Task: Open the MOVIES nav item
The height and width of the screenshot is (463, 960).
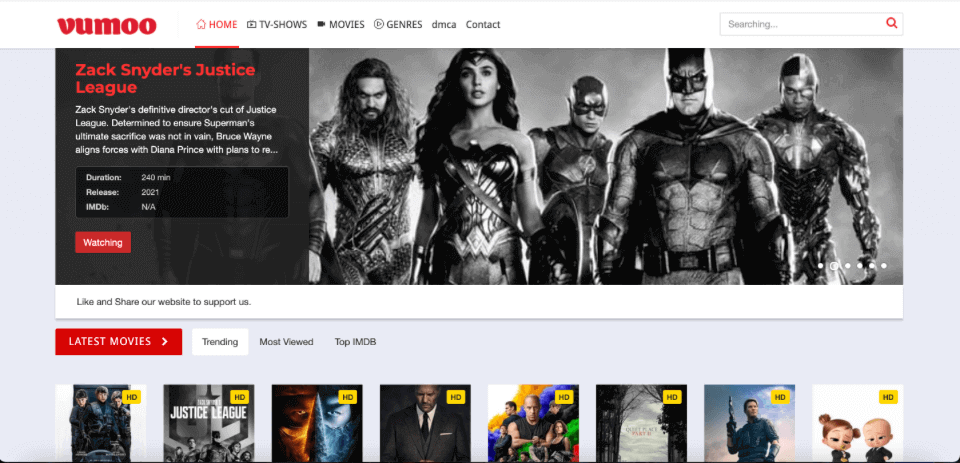Action: pyautogui.click(x=340, y=24)
